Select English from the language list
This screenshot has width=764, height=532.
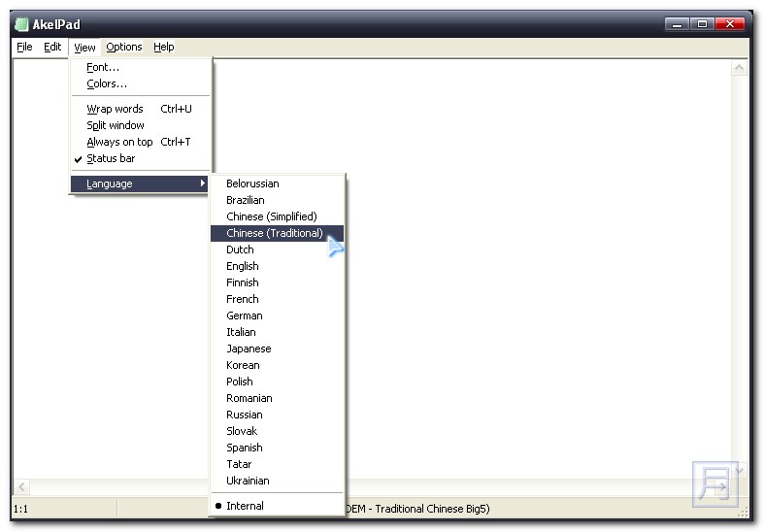coord(243,266)
